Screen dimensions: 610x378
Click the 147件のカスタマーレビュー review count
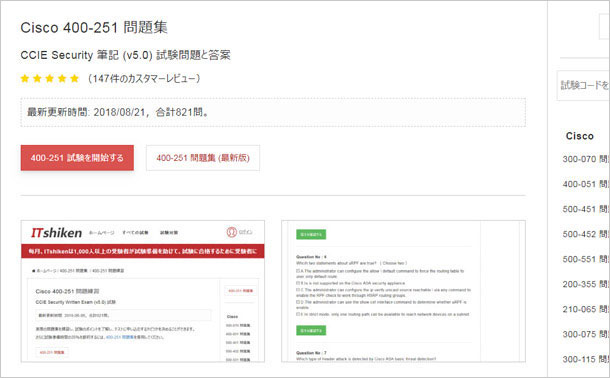(x=144, y=79)
